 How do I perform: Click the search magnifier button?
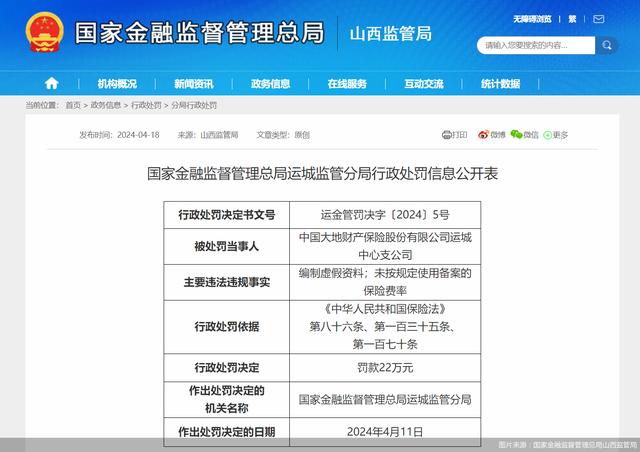607,45
